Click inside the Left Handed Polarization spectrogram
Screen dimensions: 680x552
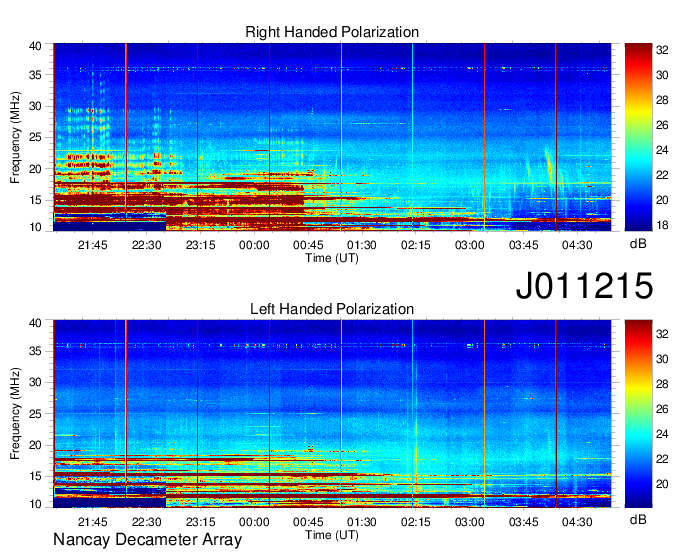[332, 414]
